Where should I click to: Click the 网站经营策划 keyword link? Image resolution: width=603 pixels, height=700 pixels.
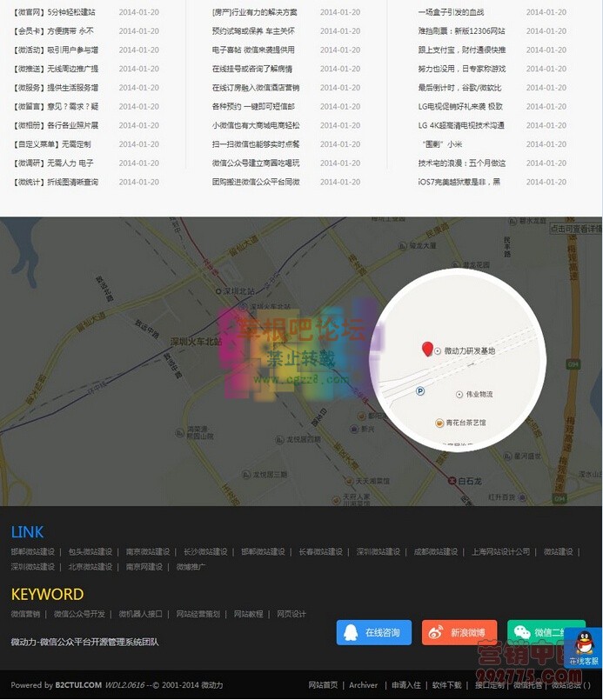(x=198, y=614)
